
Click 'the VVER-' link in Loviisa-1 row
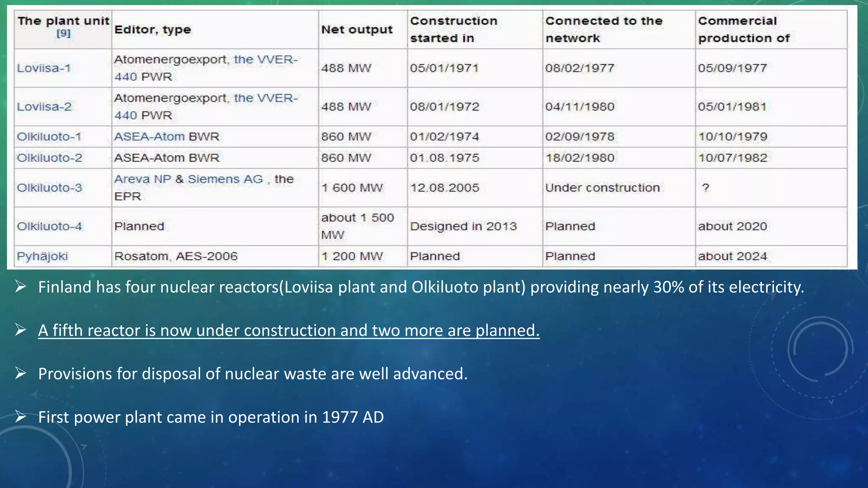(266, 60)
